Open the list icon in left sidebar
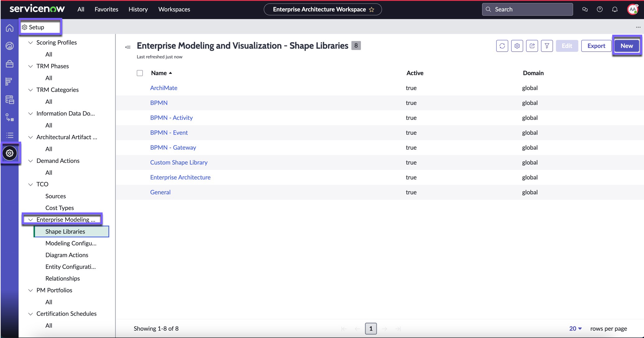Viewport: 644px width, 338px height. 10,135
